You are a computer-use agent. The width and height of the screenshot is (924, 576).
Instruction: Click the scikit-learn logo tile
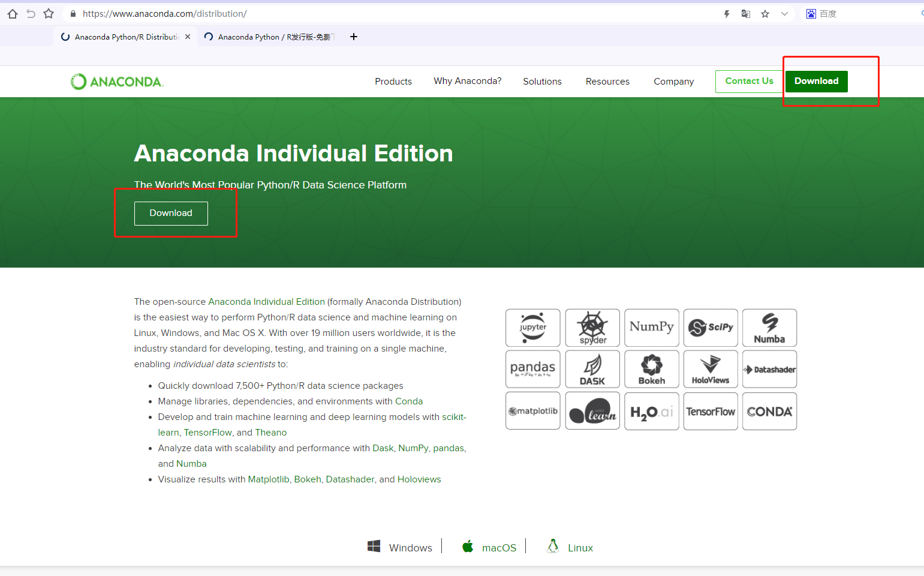(592, 411)
